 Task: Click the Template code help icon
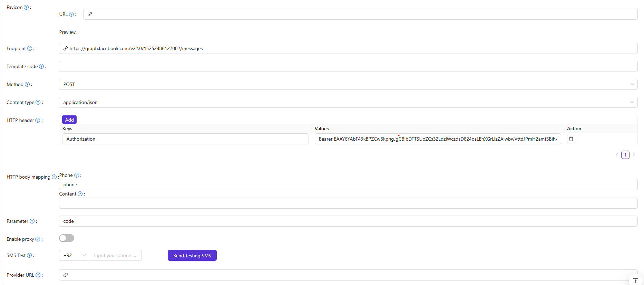point(41,66)
